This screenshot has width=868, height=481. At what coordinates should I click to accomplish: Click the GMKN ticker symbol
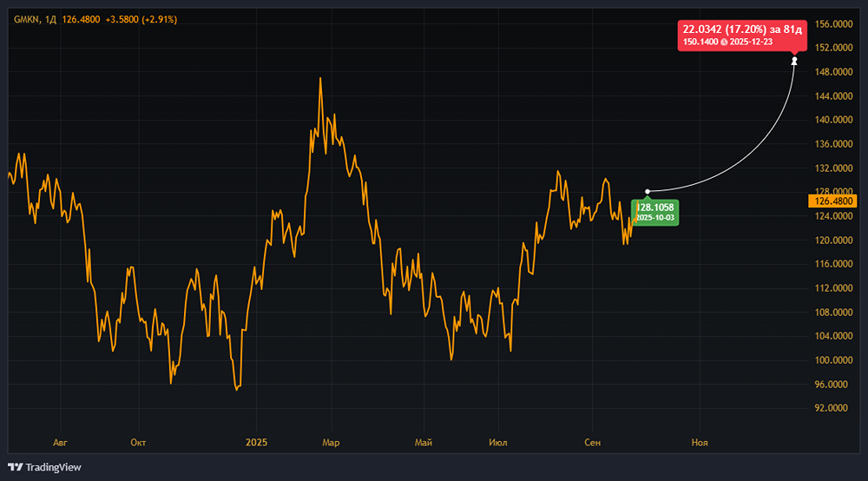(27, 19)
